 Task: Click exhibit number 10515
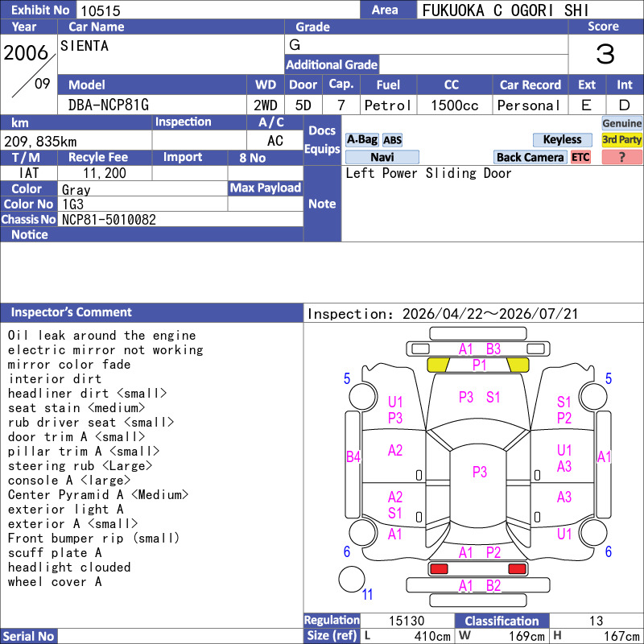pyautogui.click(x=101, y=10)
